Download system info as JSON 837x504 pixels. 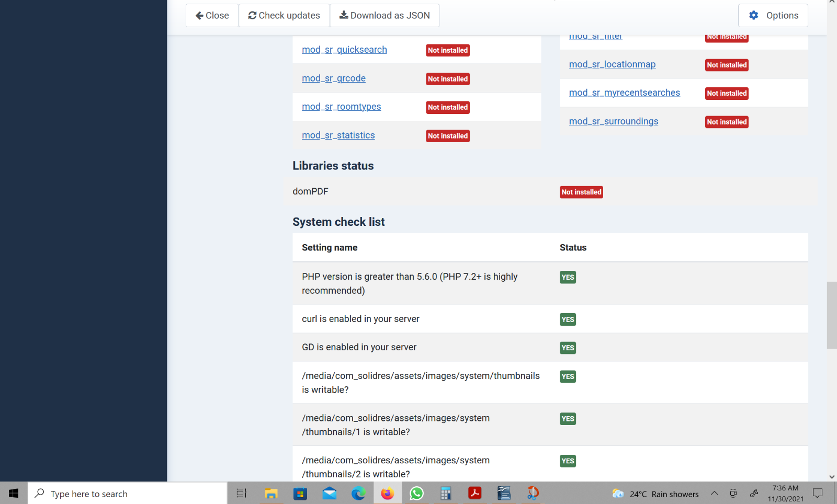click(384, 16)
